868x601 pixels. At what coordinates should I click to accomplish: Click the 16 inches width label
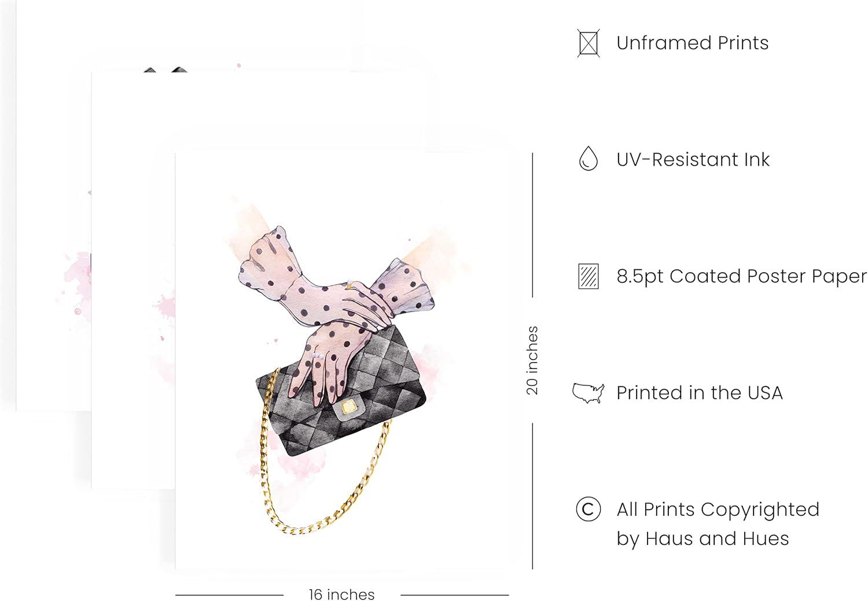pyautogui.click(x=341, y=595)
